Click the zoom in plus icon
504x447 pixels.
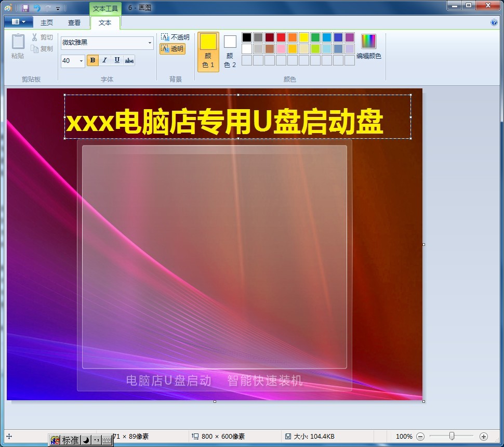coord(484,437)
